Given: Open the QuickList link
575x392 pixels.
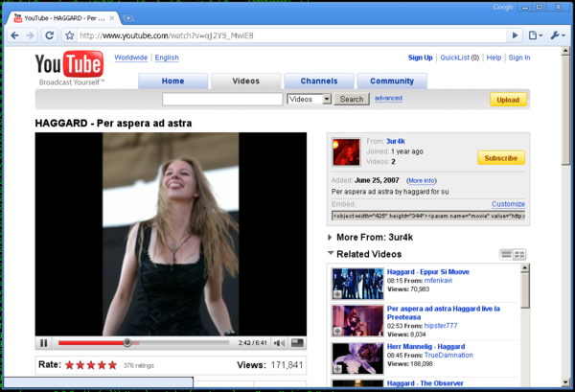Looking at the screenshot, I should click(x=454, y=58).
